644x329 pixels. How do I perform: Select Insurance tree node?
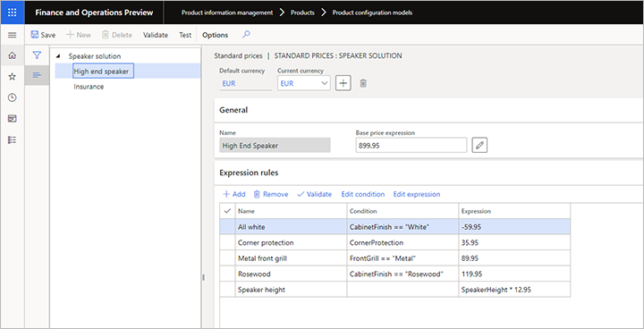coord(89,87)
